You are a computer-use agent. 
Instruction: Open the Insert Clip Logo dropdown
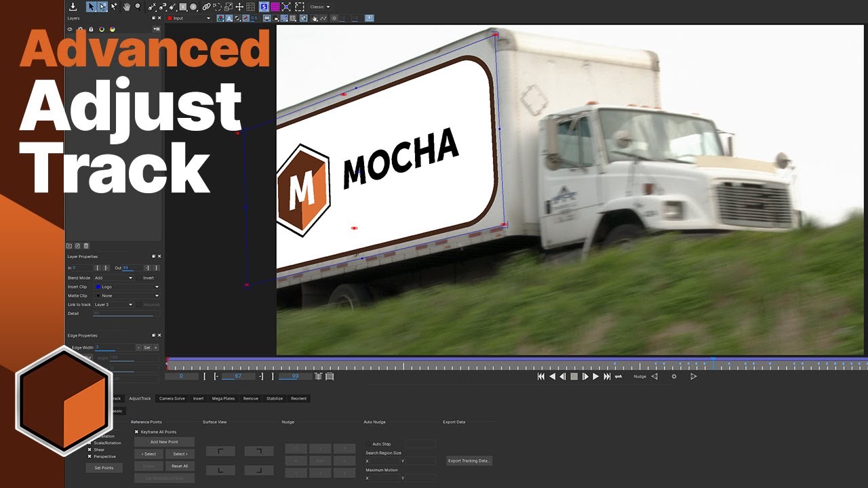127,287
